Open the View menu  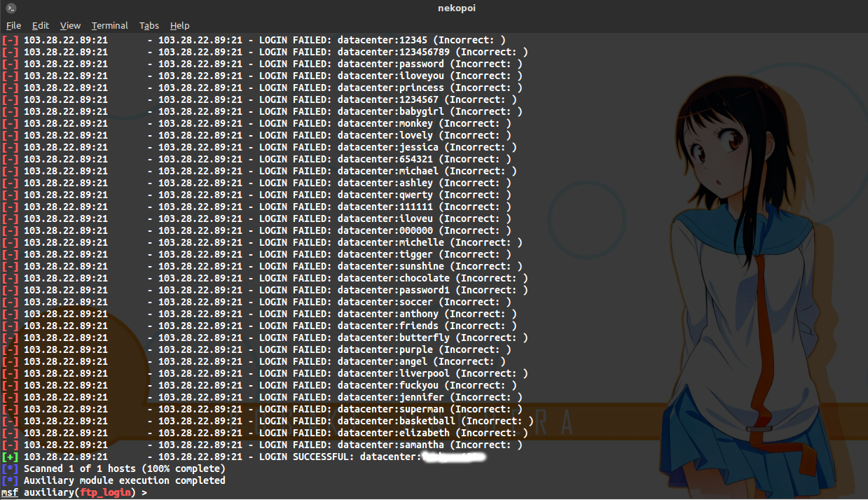pos(70,25)
